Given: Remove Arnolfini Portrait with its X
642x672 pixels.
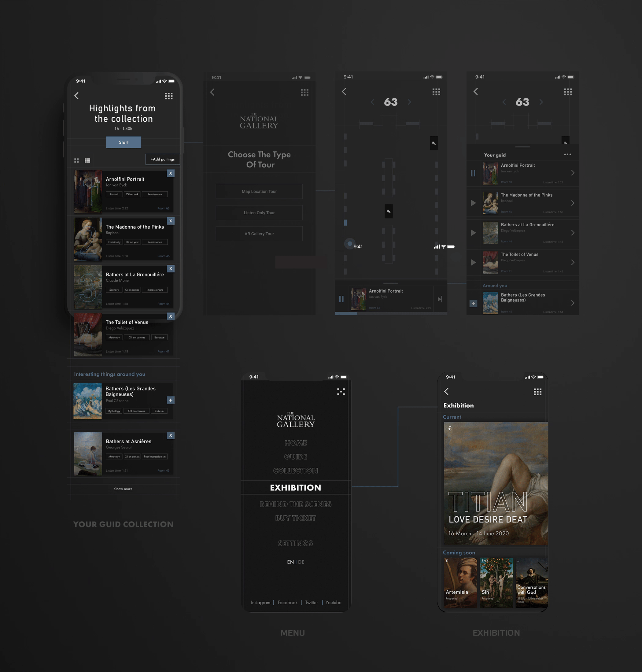Looking at the screenshot, I should (170, 173).
